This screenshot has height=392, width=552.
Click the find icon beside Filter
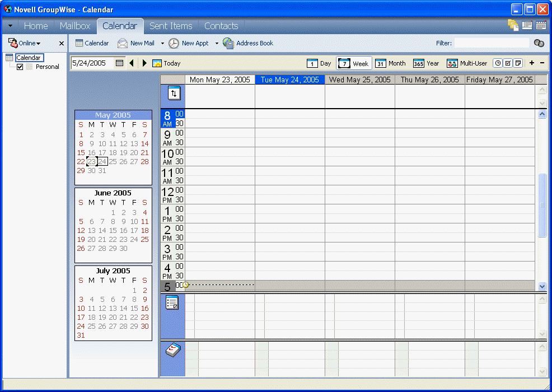point(539,43)
